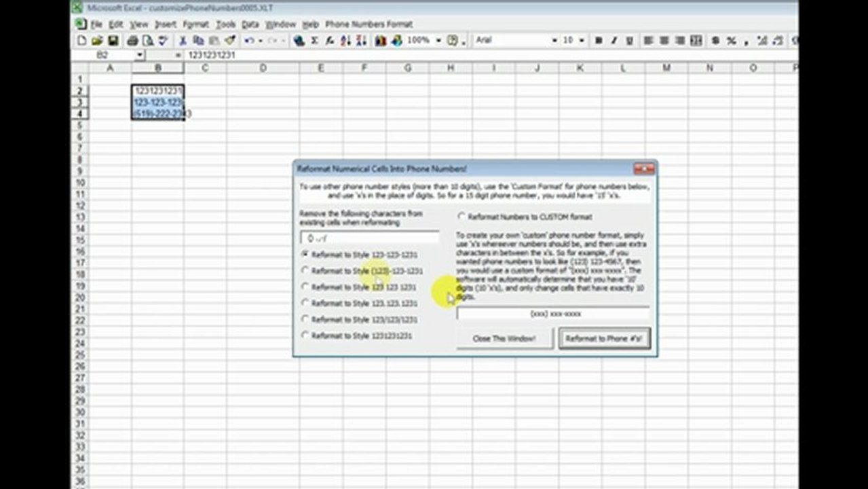Apply Currency style icon
Screen dimensions: 868x489
click(x=715, y=41)
